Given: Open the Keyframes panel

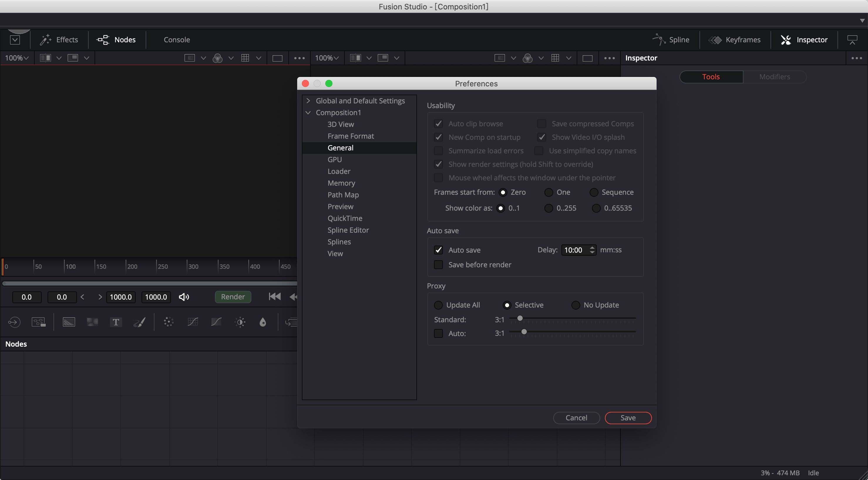Looking at the screenshot, I should coord(735,40).
